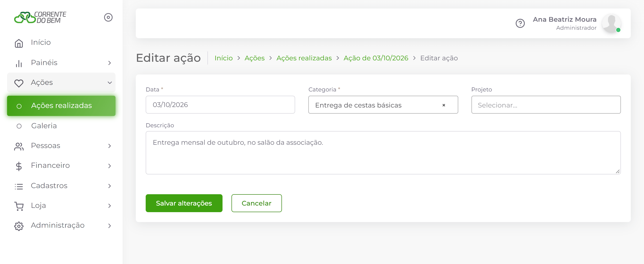
Task: Follow the Ações realizadas breadcrumb link
Action: click(304, 58)
